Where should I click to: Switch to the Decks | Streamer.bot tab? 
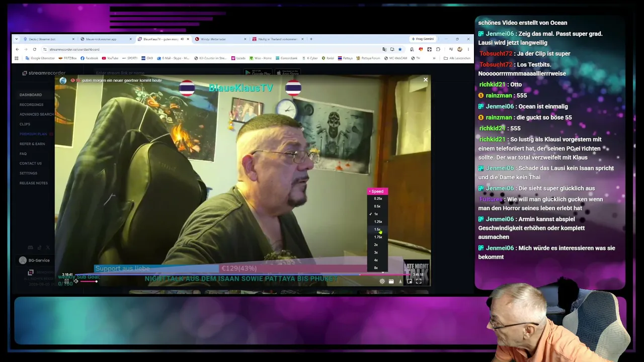pos(49,39)
